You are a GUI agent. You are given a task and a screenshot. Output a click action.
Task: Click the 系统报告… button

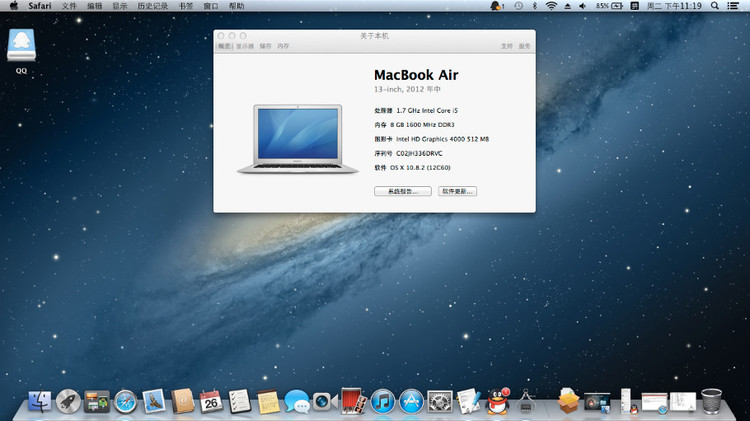(403, 191)
